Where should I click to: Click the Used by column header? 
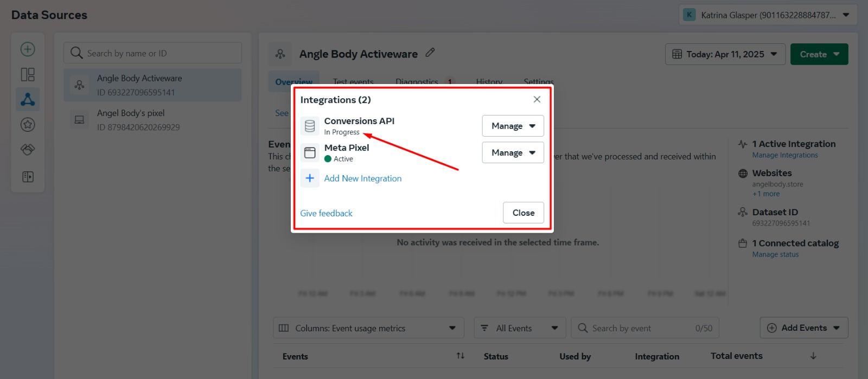click(575, 356)
